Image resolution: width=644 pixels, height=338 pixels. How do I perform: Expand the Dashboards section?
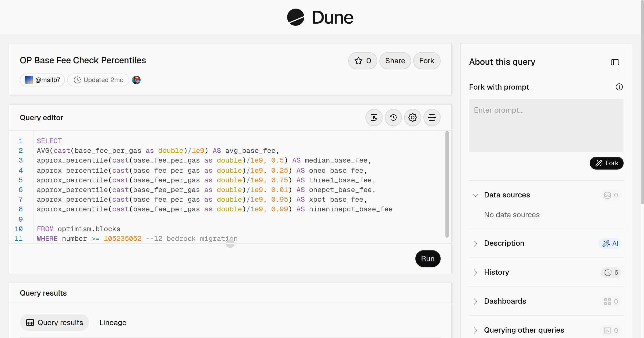click(x=475, y=301)
